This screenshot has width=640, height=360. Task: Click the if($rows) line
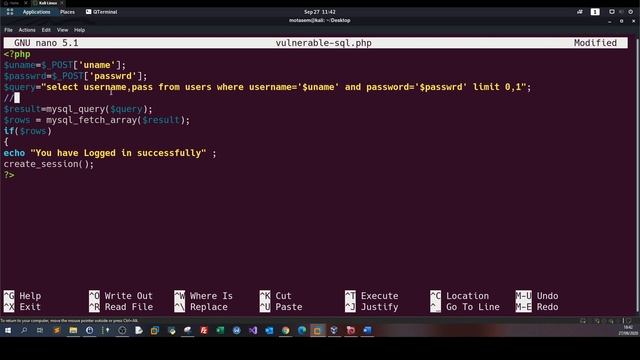point(28,131)
